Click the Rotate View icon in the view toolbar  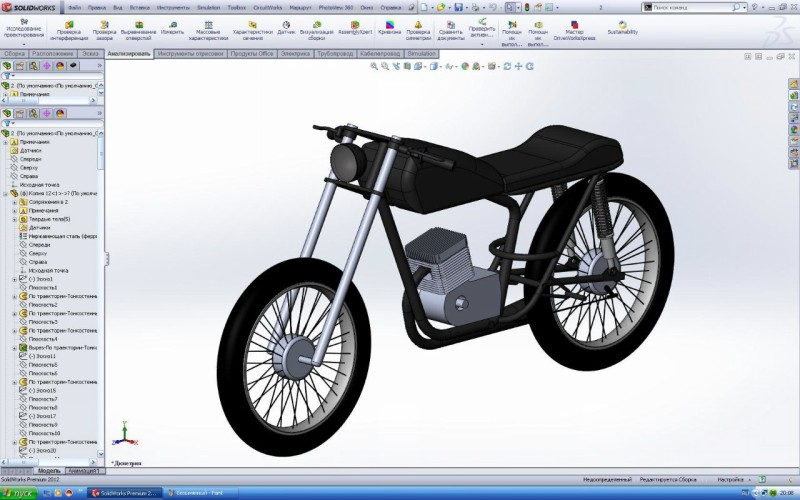point(507,66)
